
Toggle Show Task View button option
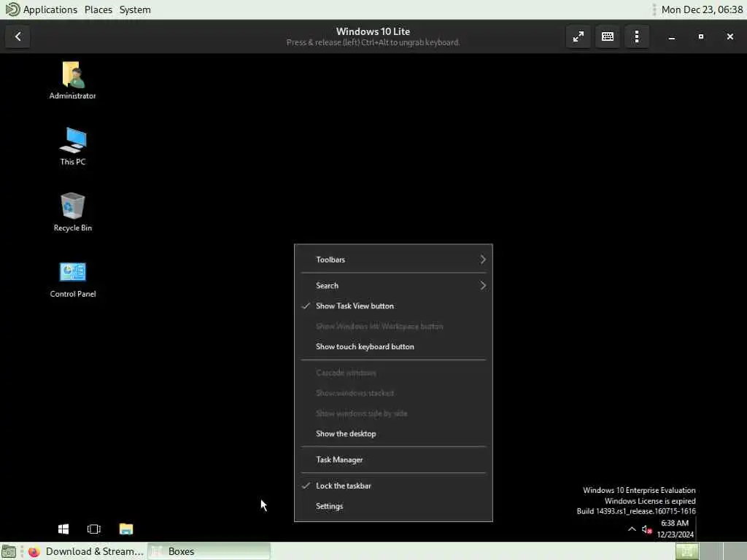coord(393,306)
